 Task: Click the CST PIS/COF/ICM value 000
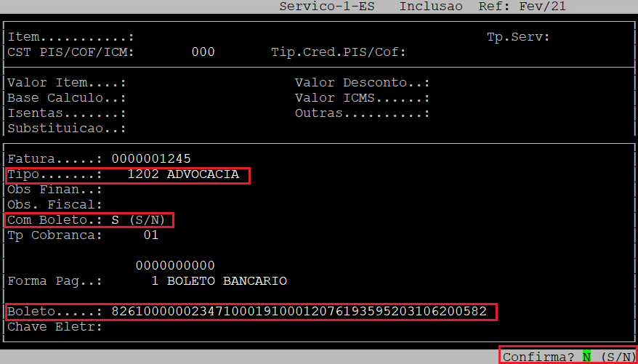203,52
